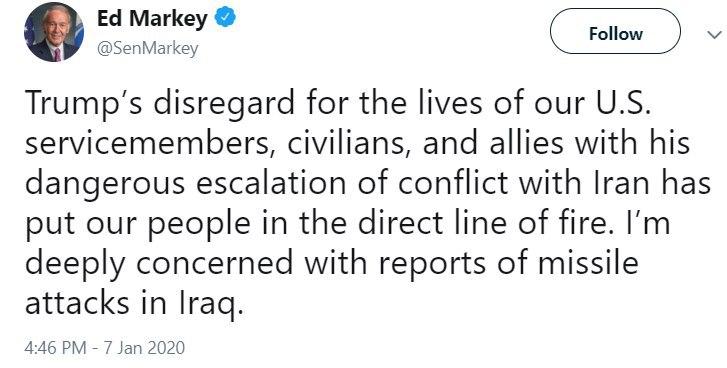Open Ed Markey's profile avatar photo
Image resolution: width=727 pixels, height=368 pixels.
click(x=54, y=32)
